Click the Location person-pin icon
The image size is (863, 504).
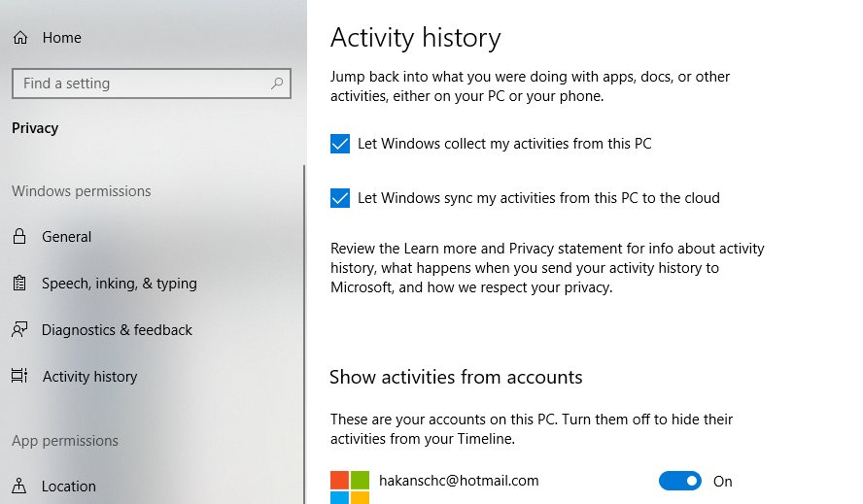click(19, 486)
